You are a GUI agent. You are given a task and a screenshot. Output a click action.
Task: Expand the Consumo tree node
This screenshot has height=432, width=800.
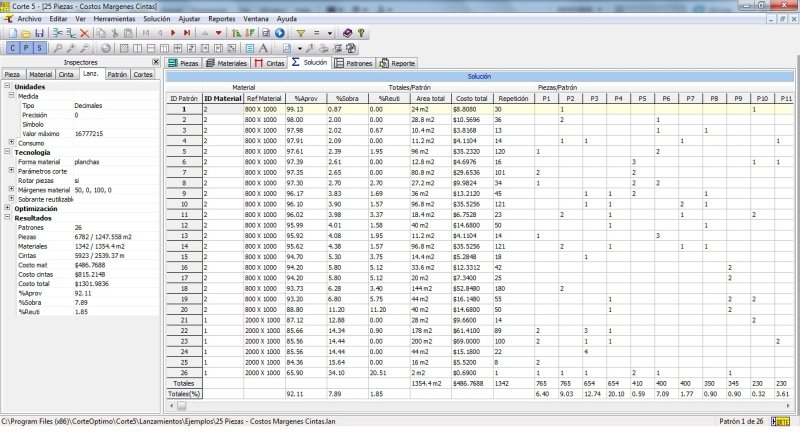13,143
